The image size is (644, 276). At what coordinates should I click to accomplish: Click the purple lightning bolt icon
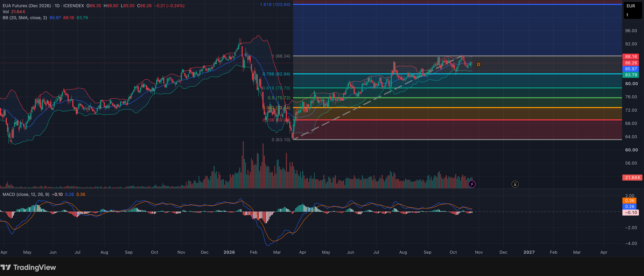click(x=472, y=184)
